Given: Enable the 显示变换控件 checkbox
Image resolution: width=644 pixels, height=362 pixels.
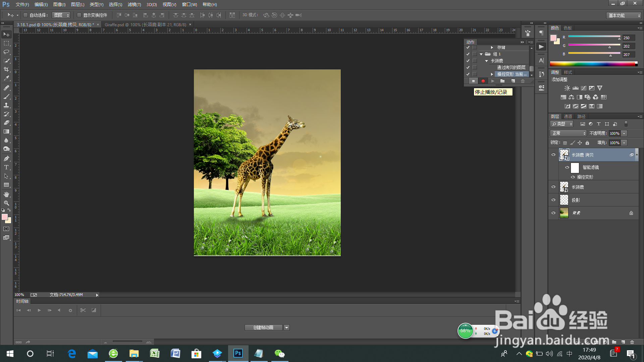Looking at the screenshot, I should tap(79, 15).
